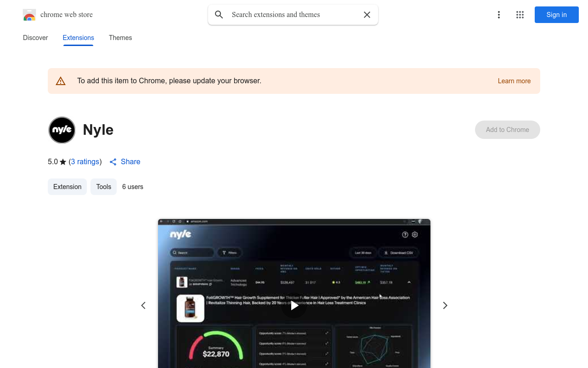Select the Extensions tab
This screenshot has width=588, height=368.
(x=79, y=38)
